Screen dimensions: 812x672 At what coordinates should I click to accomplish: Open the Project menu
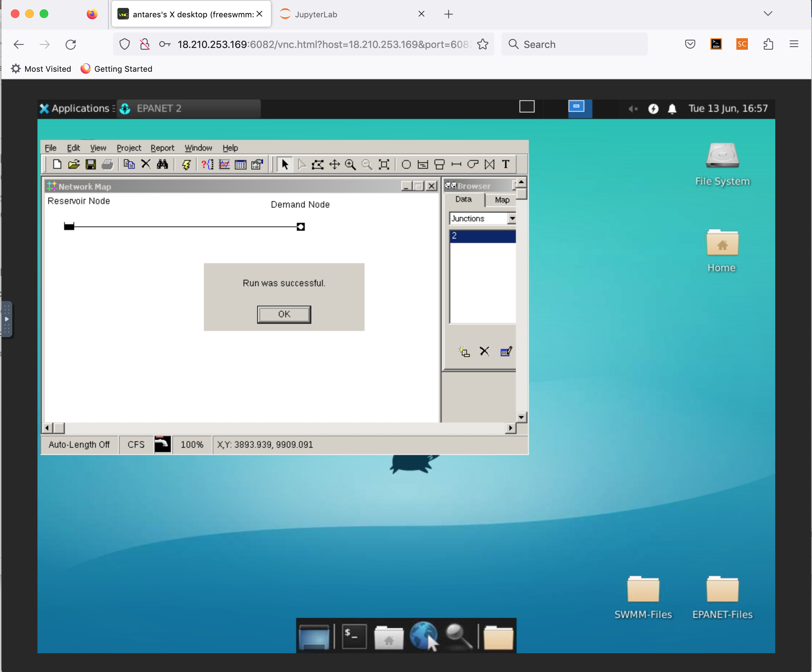[x=129, y=148]
